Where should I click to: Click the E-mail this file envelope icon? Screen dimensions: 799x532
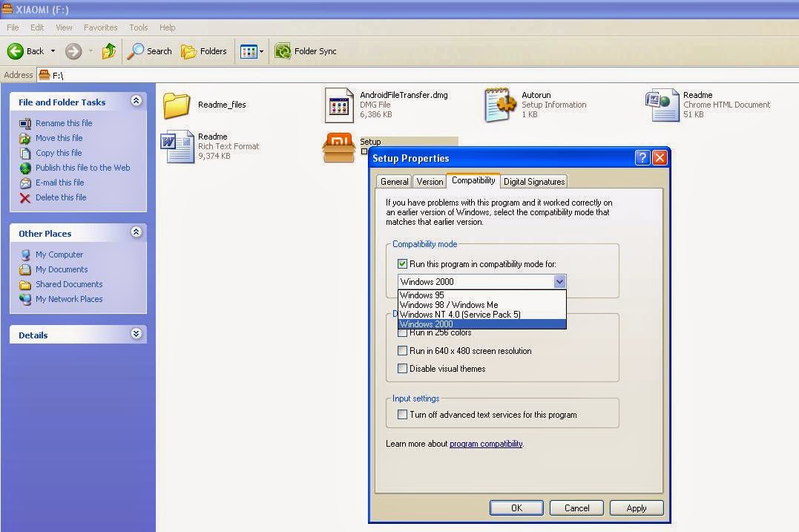coord(25,183)
